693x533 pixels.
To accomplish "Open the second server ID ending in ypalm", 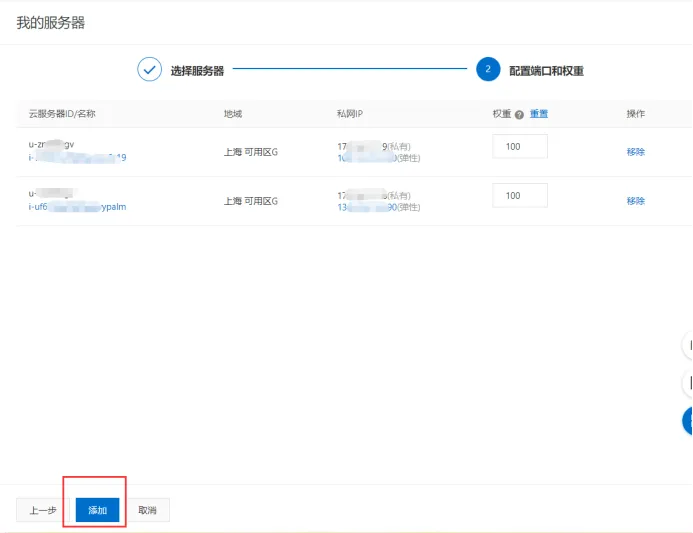I will coord(77,206).
